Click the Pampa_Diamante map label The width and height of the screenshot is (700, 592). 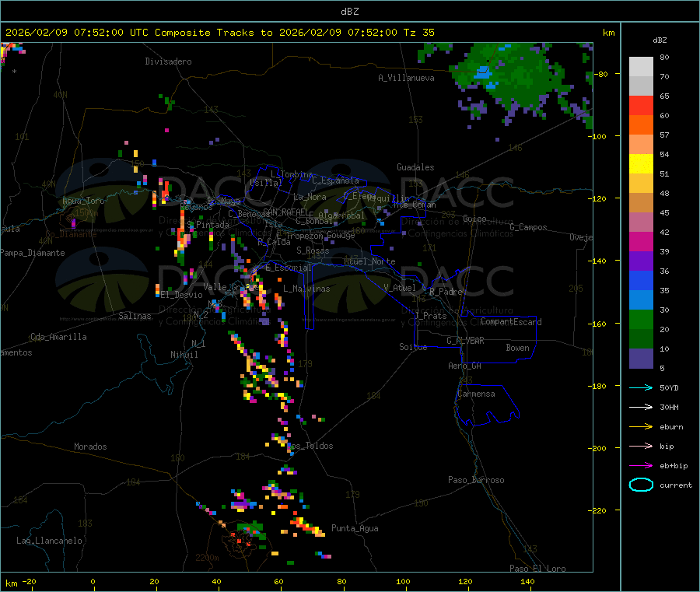click(33, 253)
